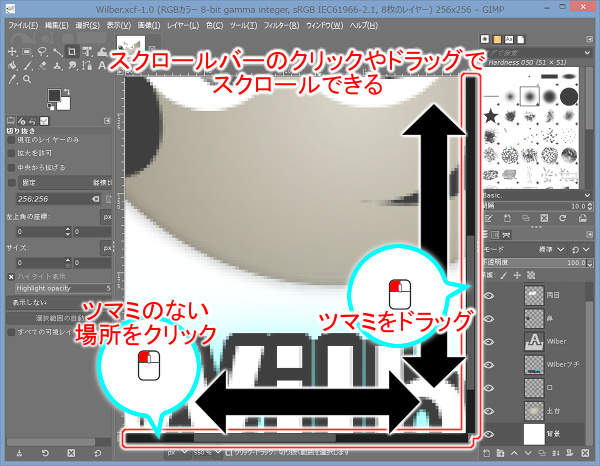Click the white background color swatch
Screen dimensions: 600x466
(x=64, y=104)
